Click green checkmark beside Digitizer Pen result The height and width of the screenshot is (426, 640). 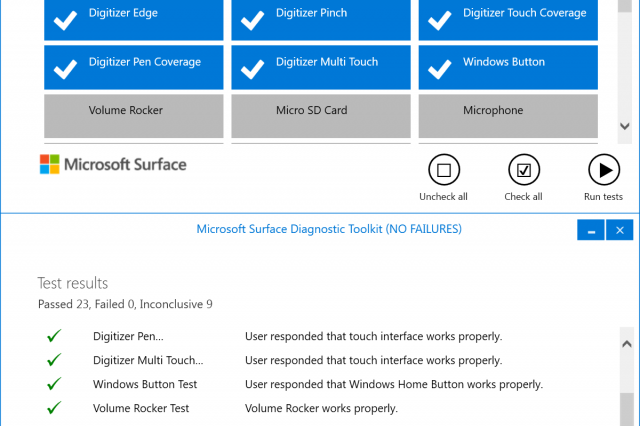(54, 337)
